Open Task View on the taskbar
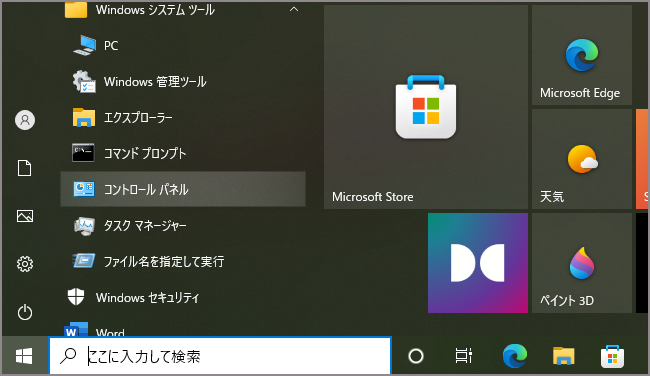This screenshot has width=650, height=376. pyautogui.click(x=463, y=355)
